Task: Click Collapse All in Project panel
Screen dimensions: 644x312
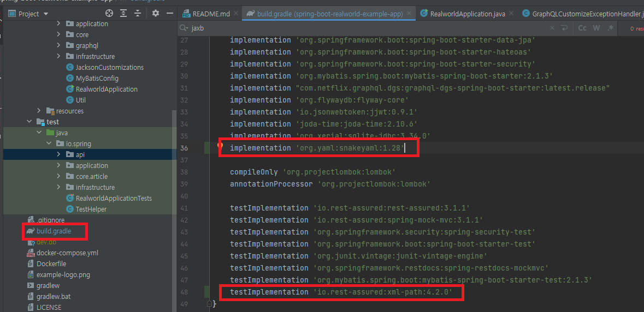Action: point(138,14)
